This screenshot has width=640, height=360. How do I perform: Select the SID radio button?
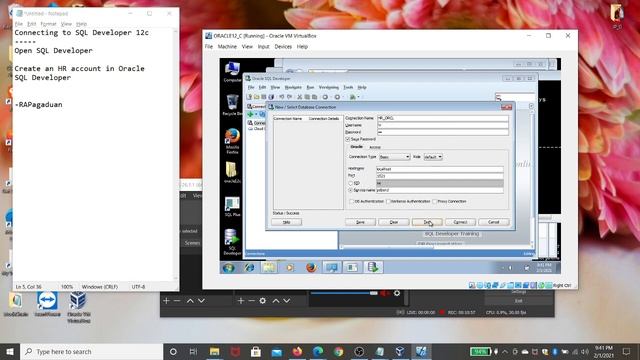pos(350,183)
